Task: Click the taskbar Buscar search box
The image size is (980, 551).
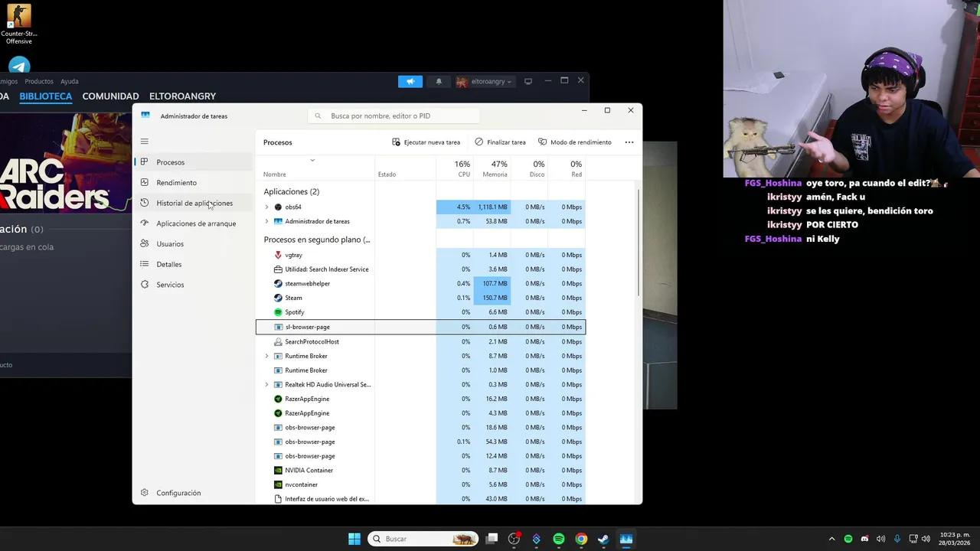Action: (x=423, y=539)
